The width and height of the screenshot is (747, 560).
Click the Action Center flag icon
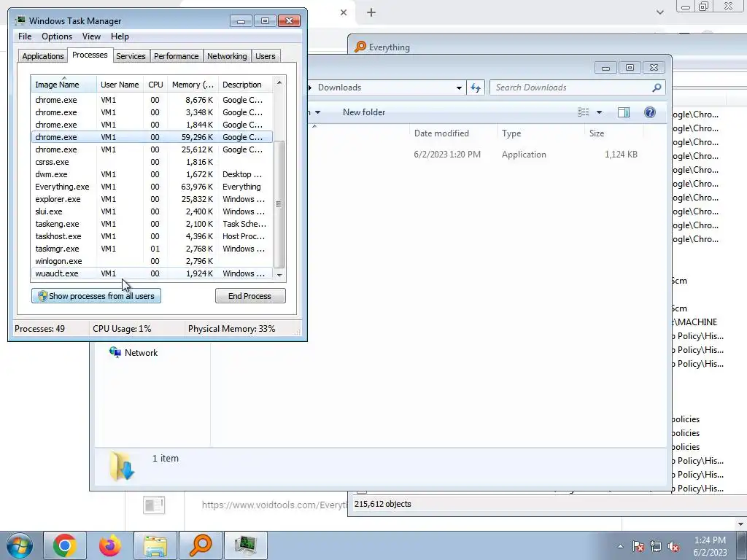tap(638, 546)
